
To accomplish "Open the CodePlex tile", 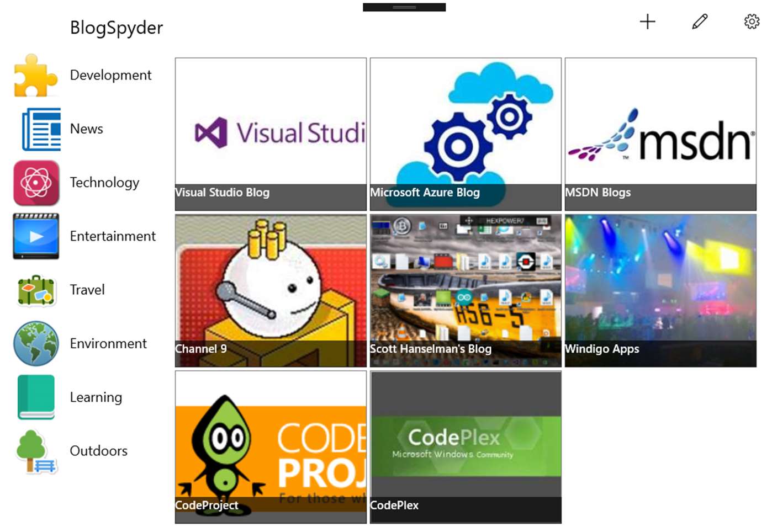I will point(466,447).
